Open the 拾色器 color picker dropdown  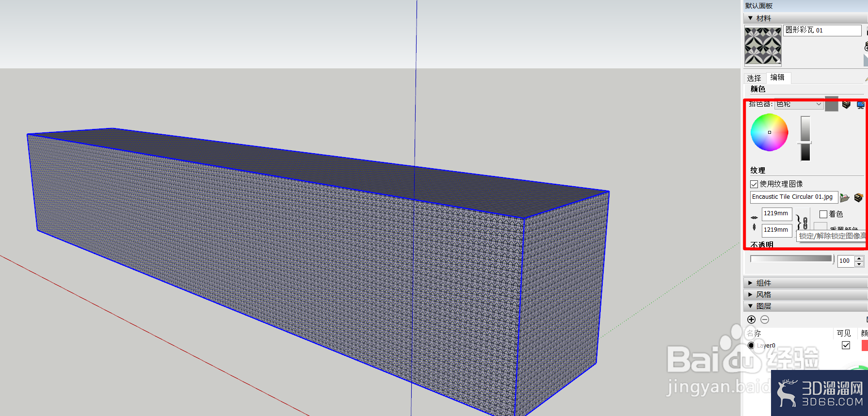pyautogui.click(x=799, y=104)
